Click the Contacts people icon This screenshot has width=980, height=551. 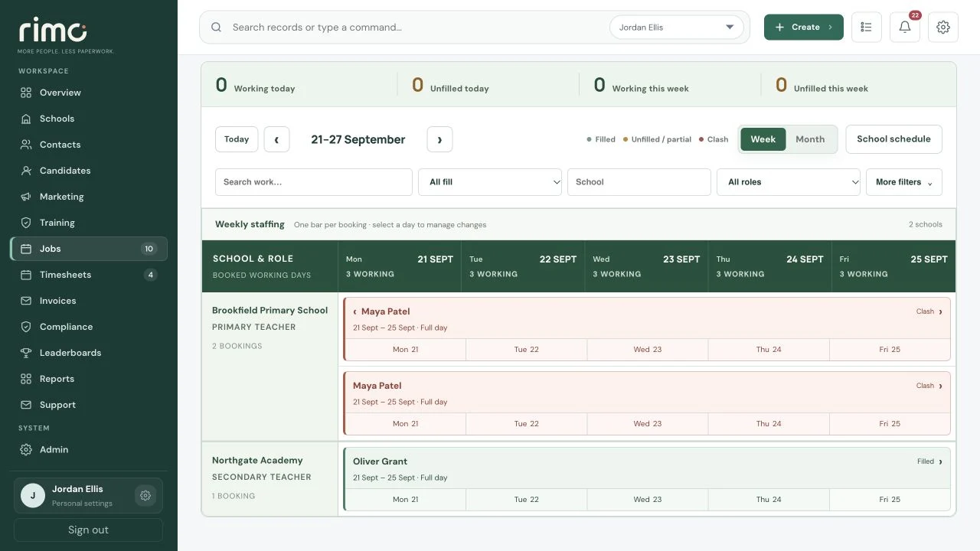coord(26,145)
